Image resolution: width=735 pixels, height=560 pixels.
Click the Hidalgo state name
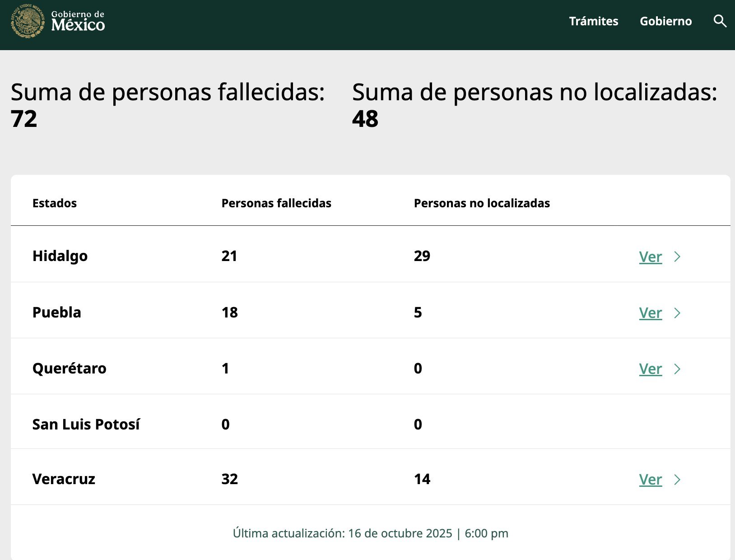pos(60,256)
